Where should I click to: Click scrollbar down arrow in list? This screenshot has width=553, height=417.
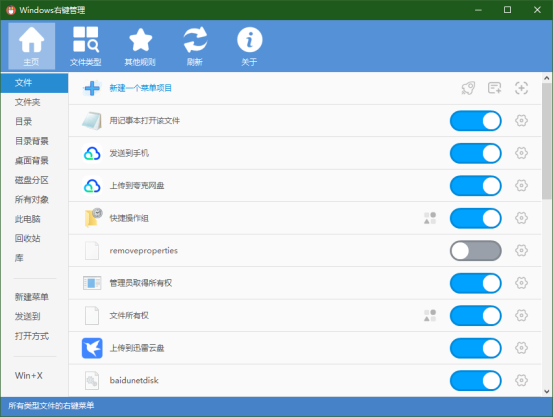coord(547,391)
